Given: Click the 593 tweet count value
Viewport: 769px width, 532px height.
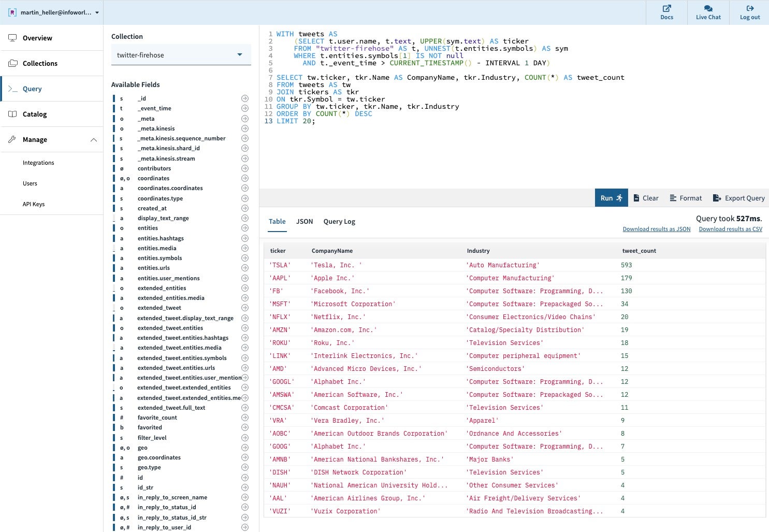Looking at the screenshot, I should click(x=627, y=265).
